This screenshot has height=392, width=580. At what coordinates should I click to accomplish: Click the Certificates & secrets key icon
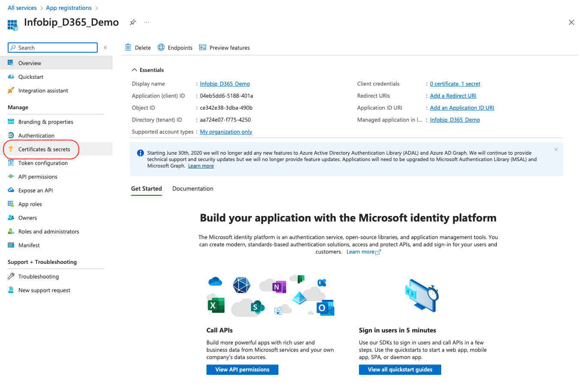[11, 149]
